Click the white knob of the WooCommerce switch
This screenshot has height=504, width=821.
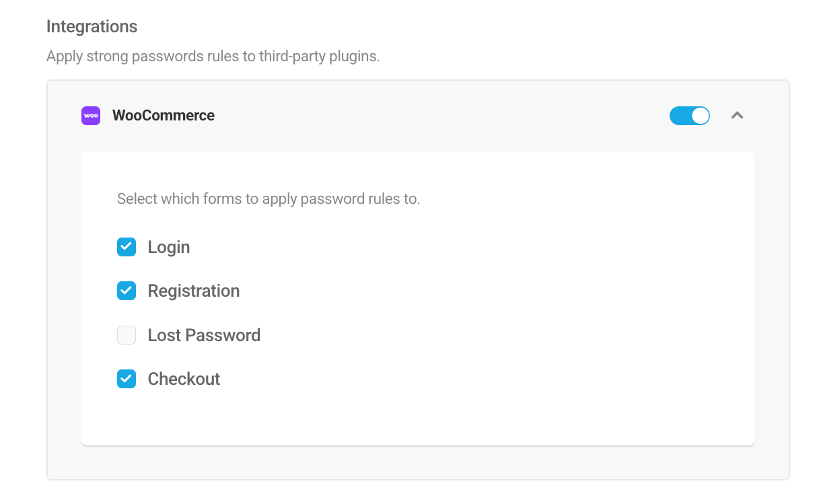pyautogui.click(x=700, y=116)
